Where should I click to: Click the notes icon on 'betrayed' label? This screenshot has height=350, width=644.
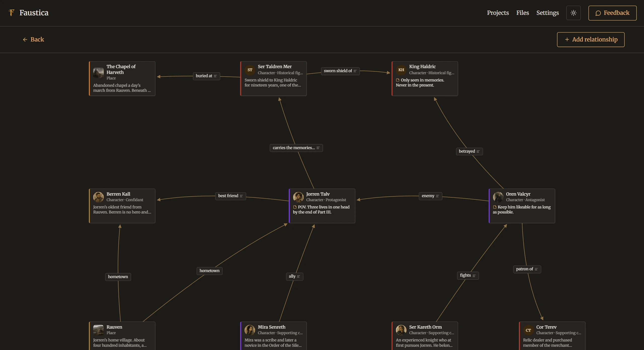coord(478,151)
